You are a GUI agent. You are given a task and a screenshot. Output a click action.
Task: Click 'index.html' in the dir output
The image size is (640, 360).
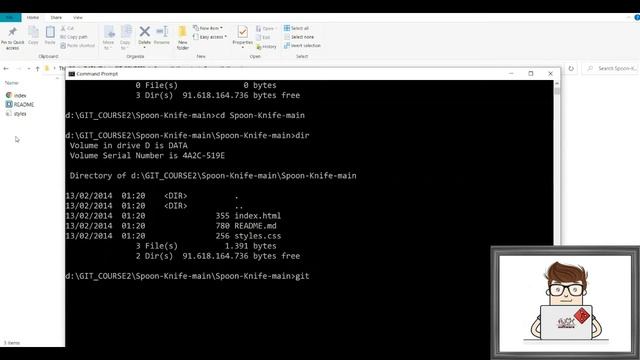258,216
